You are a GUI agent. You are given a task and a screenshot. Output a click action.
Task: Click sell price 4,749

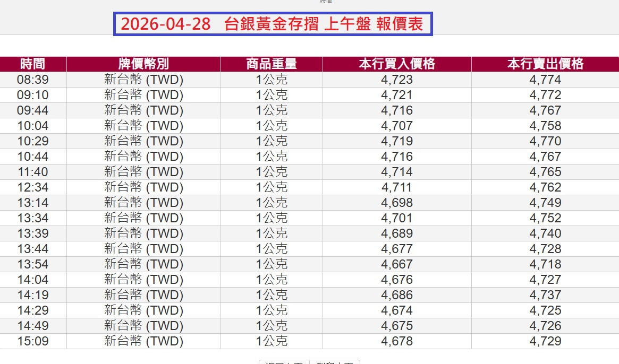pos(545,203)
